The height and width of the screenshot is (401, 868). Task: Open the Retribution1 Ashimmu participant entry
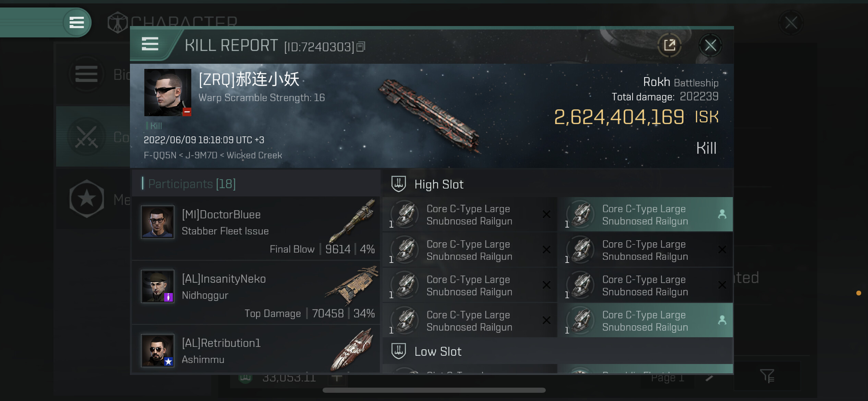tap(256, 350)
